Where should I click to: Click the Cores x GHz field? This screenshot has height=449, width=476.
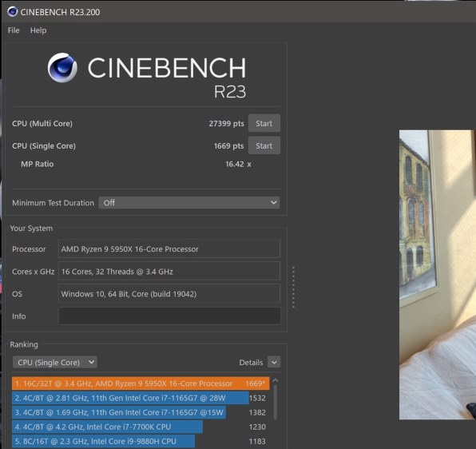169,272
